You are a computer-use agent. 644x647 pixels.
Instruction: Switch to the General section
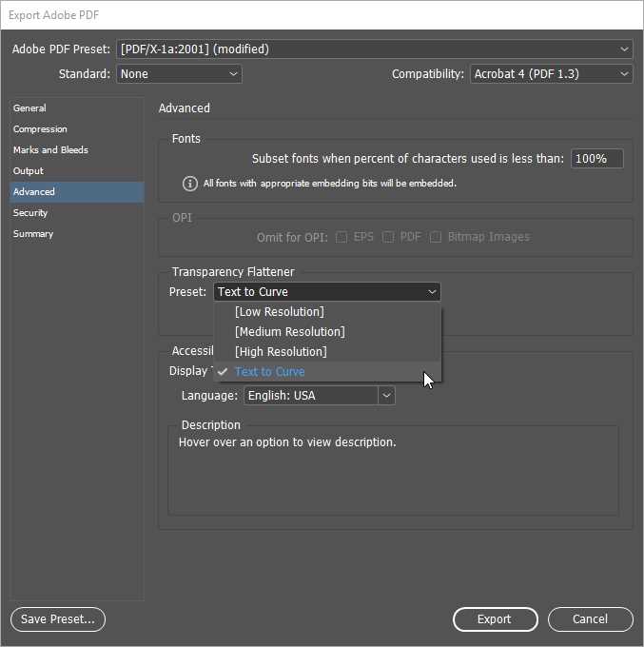tap(29, 108)
